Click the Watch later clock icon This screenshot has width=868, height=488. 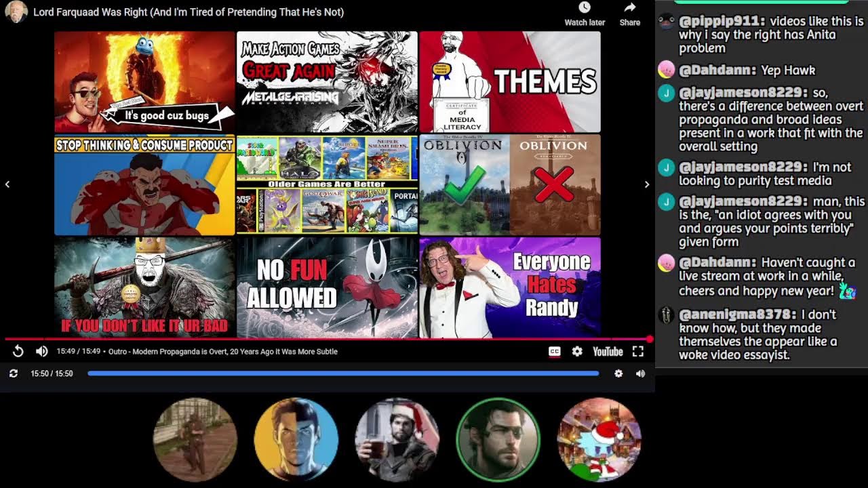click(585, 7)
